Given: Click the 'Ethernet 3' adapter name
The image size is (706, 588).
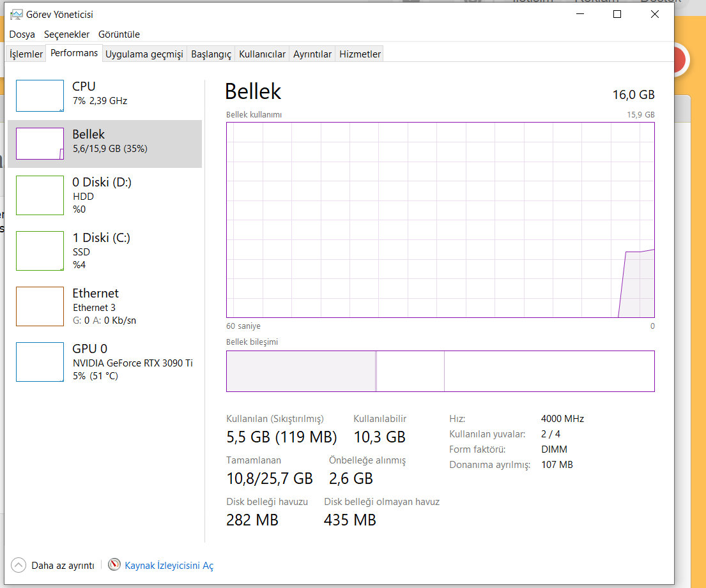Looking at the screenshot, I should 94,308.
